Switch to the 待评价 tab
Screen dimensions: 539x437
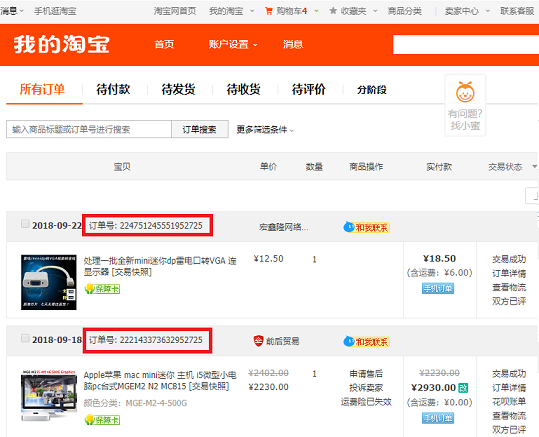pos(308,89)
